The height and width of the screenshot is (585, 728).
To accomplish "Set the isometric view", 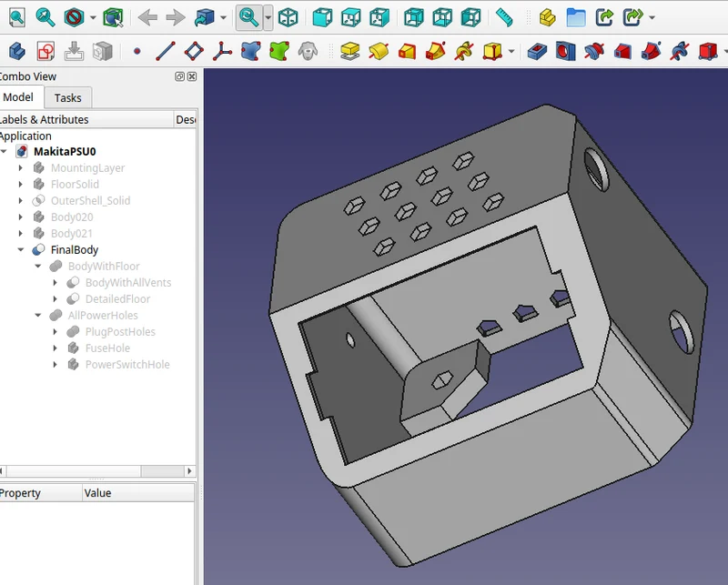I will pos(288,17).
